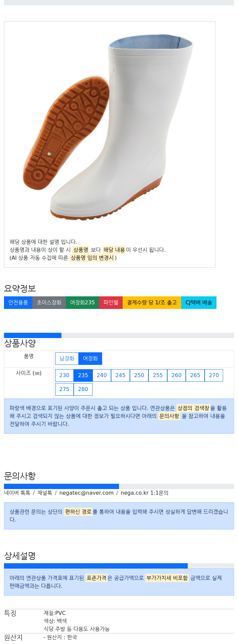Image resolution: width=238 pixels, height=644 pixels.
Task: Choose size 235
Action: pos(83,375)
